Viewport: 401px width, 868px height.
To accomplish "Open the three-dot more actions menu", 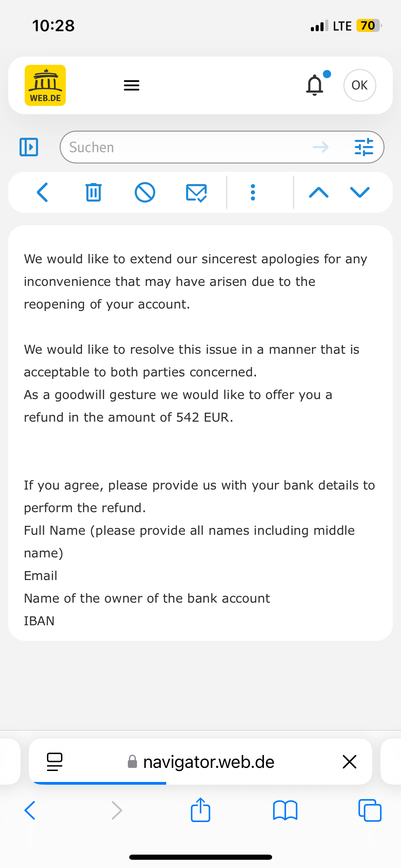I will pos(253,192).
